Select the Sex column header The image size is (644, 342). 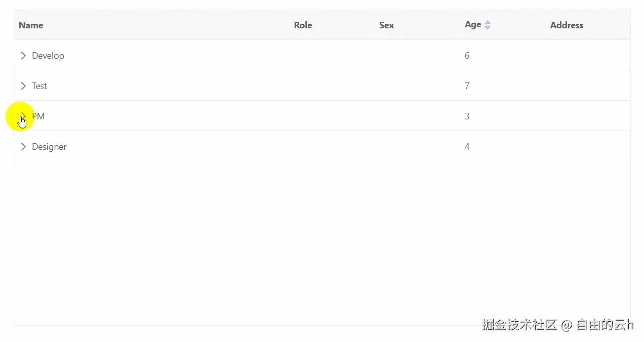pyautogui.click(x=386, y=25)
